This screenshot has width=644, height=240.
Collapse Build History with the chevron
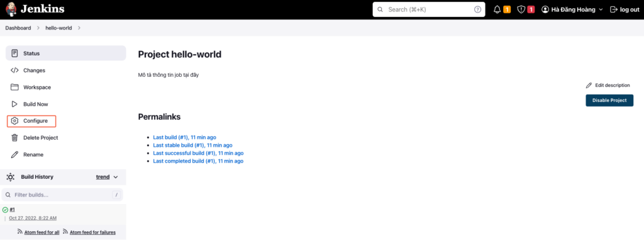tap(116, 177)
